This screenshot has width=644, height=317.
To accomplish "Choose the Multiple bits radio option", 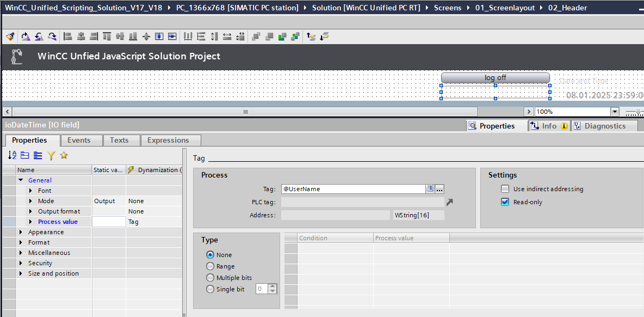I will click(x=210, y=278).
